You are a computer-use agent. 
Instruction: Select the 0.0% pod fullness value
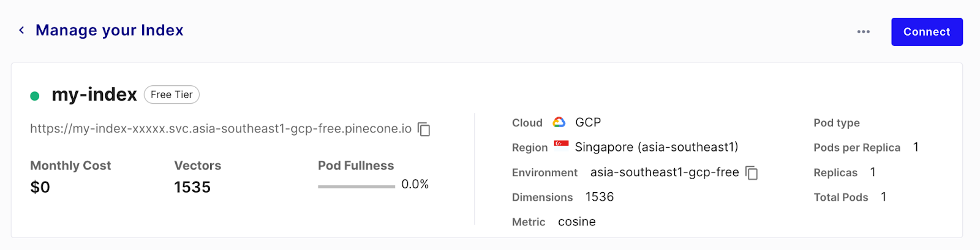415,184
